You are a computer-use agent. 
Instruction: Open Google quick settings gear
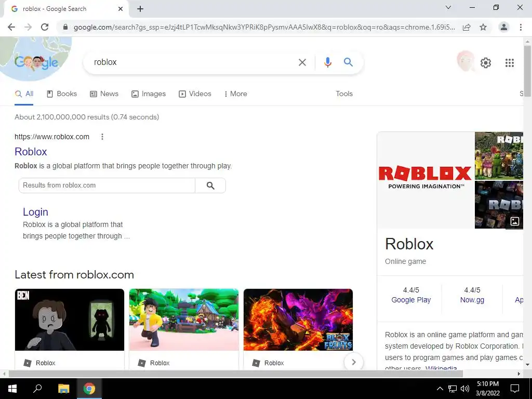tap(486, 63)
